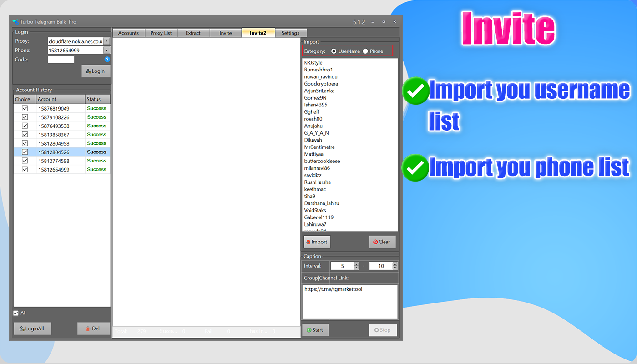Select account 15812774598 in Account History
The image size is (637, 364).
(x=54, y=161)
